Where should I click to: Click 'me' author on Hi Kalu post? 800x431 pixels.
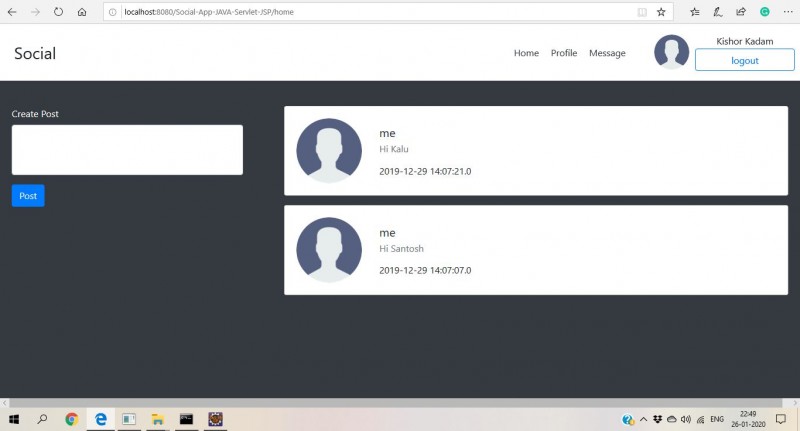click(x=387, y=133)
